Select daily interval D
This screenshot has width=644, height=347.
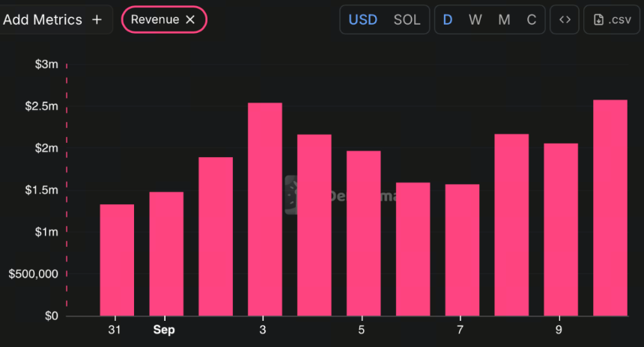(448, 19)
